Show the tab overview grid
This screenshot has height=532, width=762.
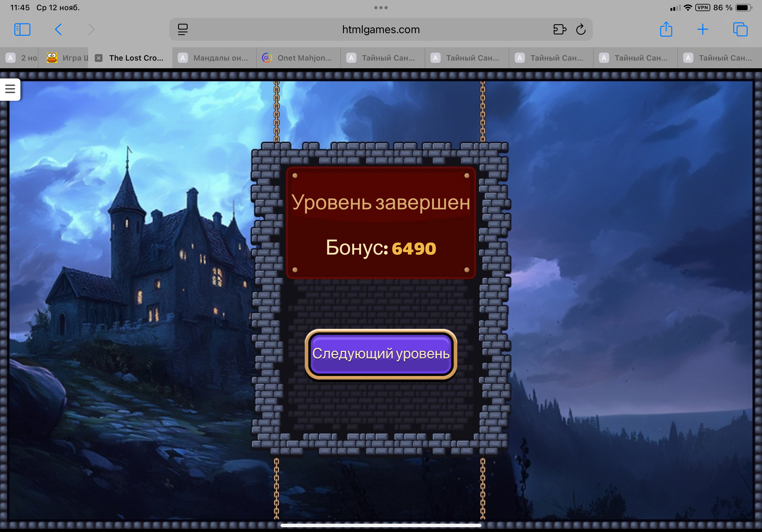[740, 30]
